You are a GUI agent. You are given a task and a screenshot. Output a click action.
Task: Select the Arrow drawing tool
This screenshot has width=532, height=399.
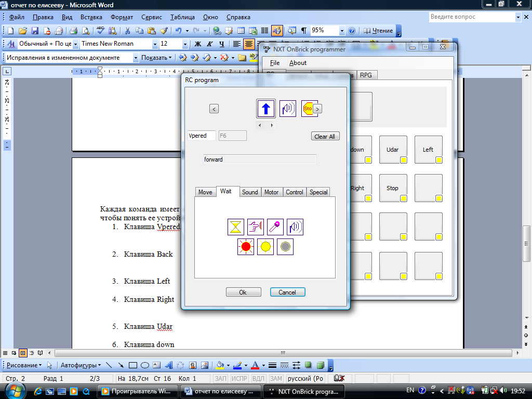coord(121,365)
